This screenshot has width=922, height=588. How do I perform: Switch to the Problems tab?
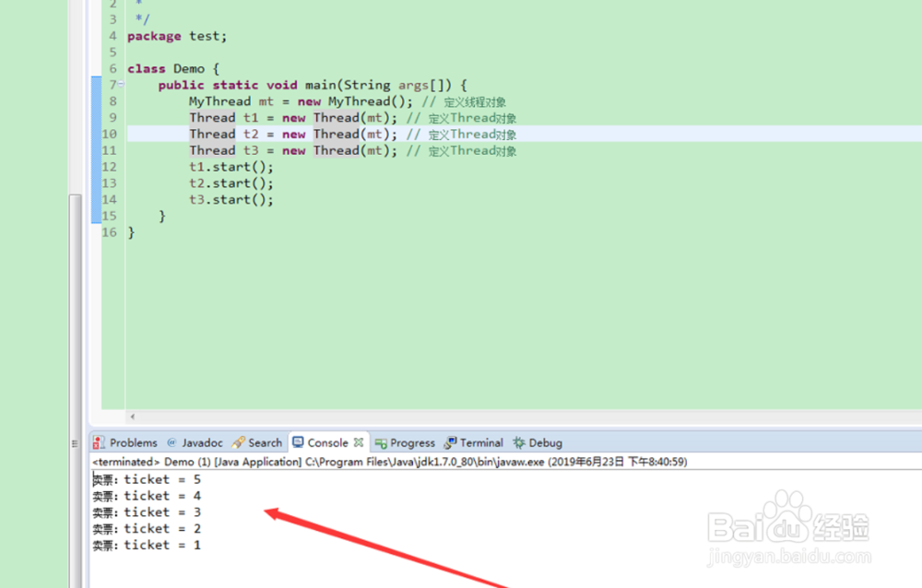click(x=125, y=442)
